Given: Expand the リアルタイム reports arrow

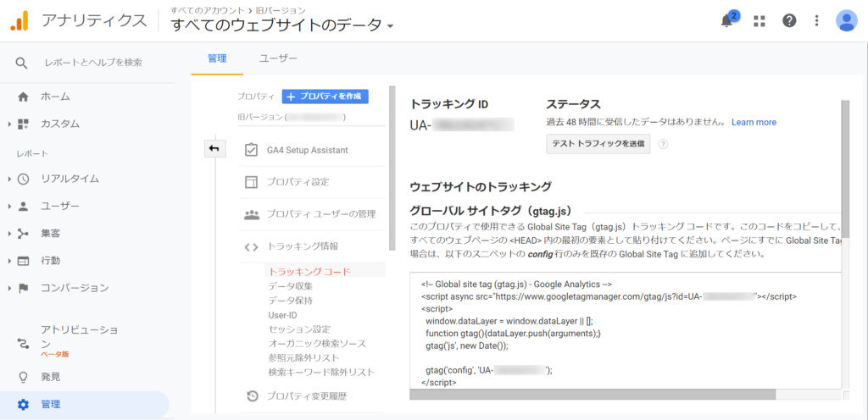Looking at the screenshot, I should tap(10, 179).
